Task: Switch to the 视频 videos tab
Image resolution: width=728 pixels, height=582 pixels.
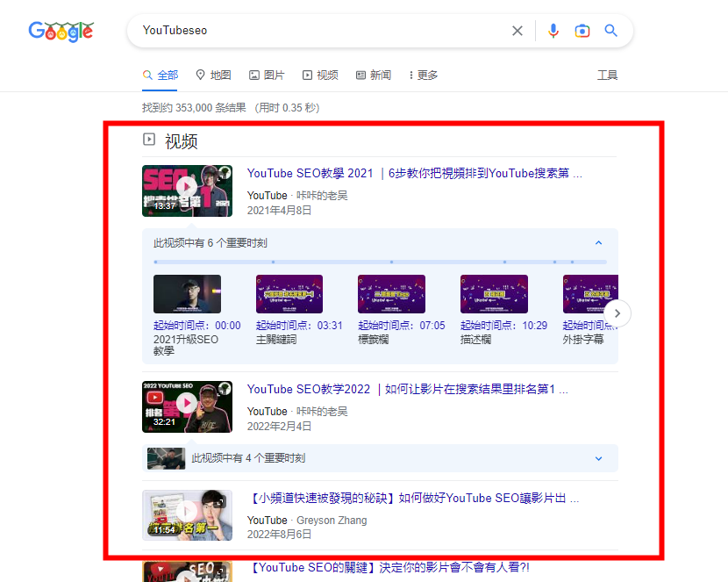Action: 320,75
